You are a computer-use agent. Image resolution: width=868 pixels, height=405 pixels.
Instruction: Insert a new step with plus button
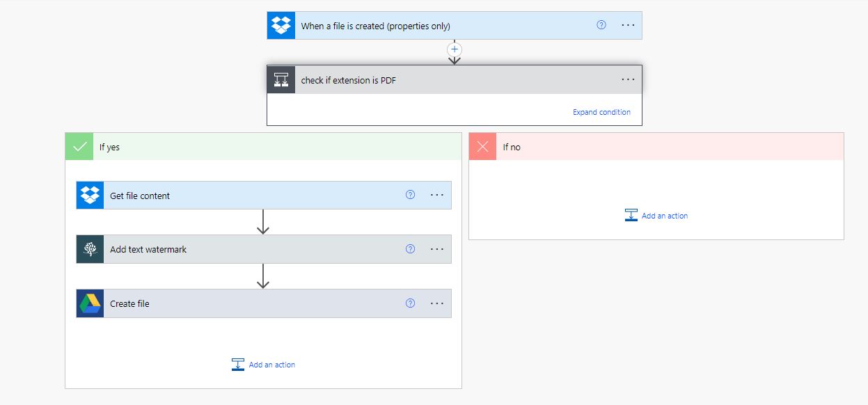click(x=455, y=49)
